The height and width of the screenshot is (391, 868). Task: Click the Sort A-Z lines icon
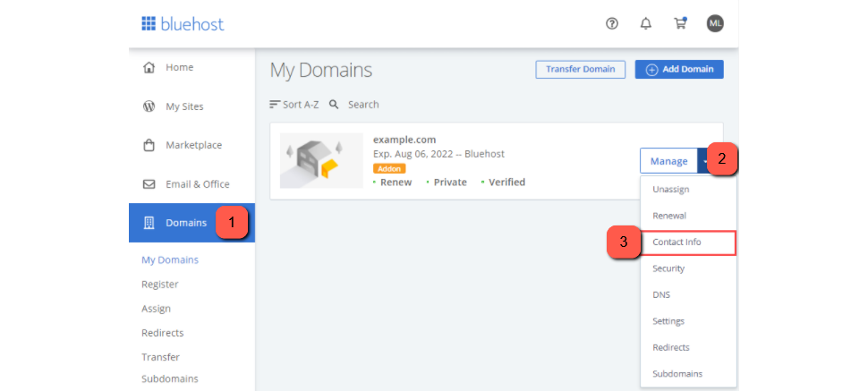[275, 104]
